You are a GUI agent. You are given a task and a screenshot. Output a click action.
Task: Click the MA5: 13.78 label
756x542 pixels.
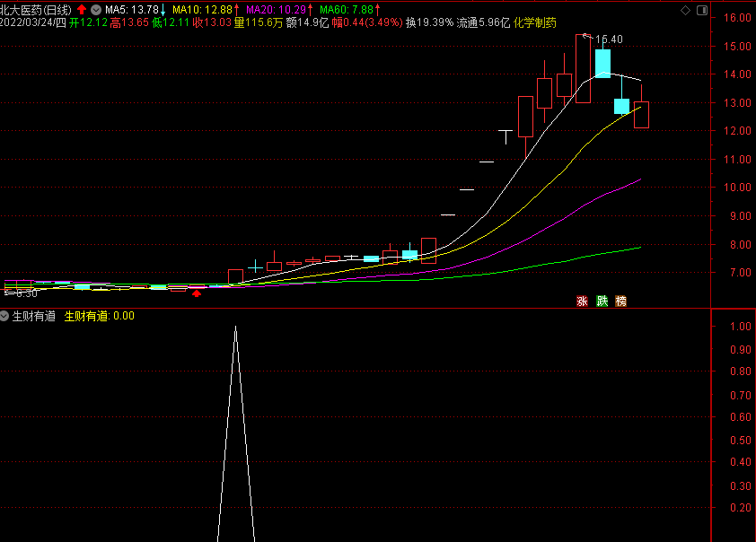coord(132,10)
